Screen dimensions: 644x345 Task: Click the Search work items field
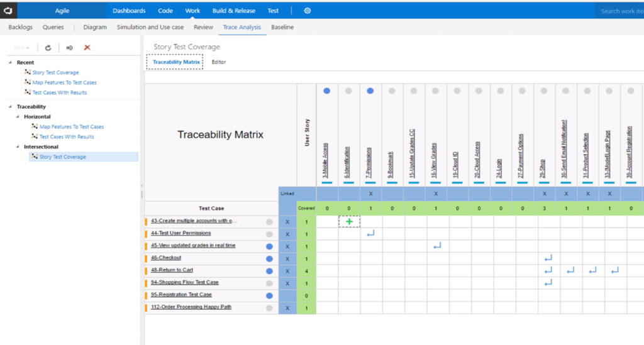click(619, 11)
